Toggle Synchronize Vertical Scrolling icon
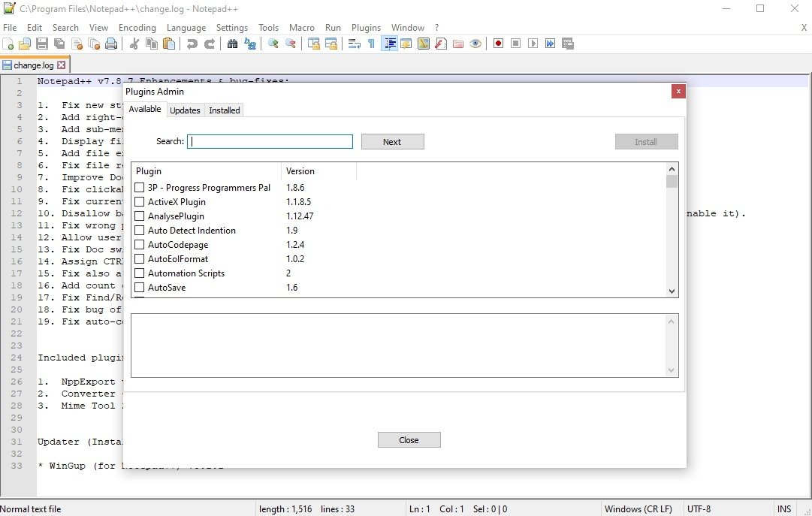Image resolution: width=812 pixels, height=516 pixels. point(314,44)
